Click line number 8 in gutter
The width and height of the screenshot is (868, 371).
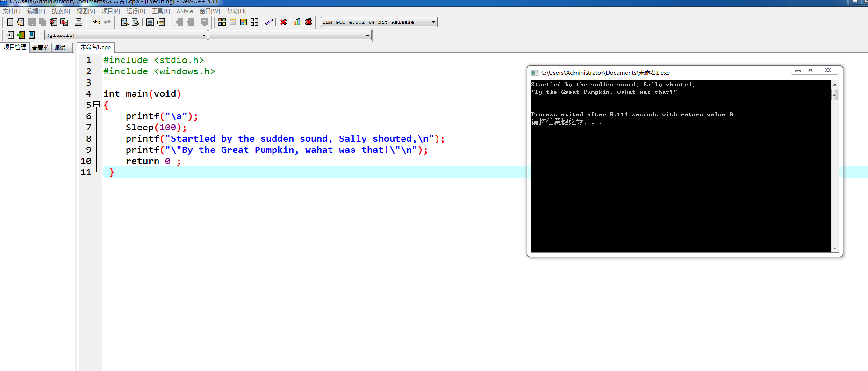(89, 139)
